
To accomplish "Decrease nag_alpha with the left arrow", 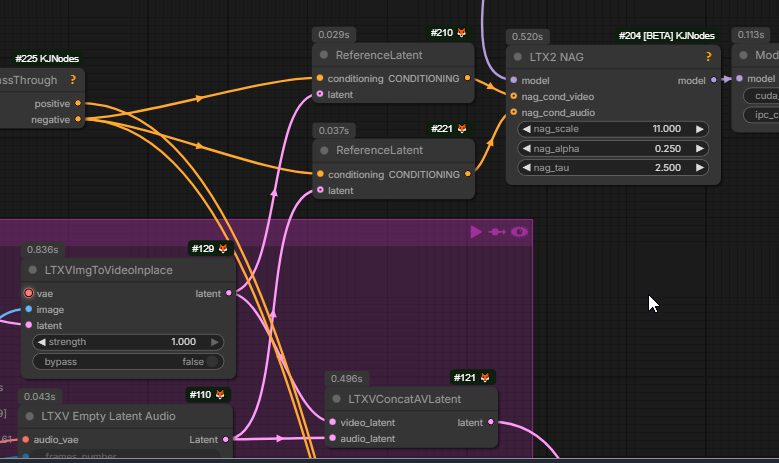I will pos(527,149).
